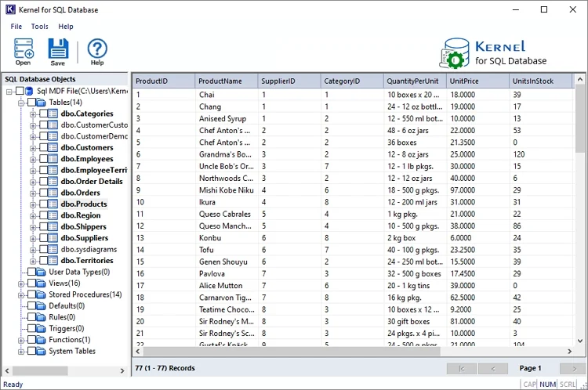Click data grid scroll right arrow
This screenshot has height=390, width=588.
pyautogui.click(x=570, y=352)
